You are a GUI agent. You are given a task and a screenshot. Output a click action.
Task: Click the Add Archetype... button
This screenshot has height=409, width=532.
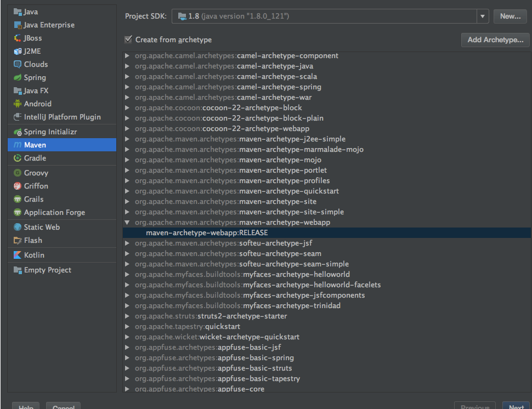pos(495,39)
